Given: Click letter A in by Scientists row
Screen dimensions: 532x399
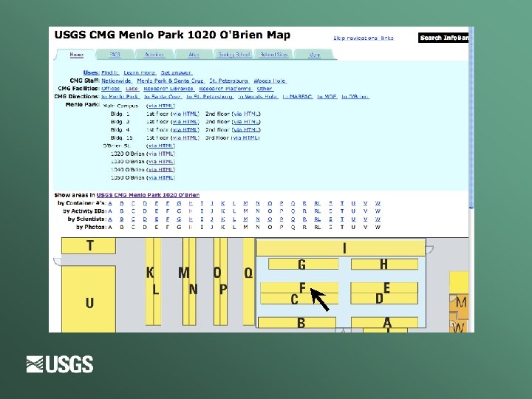Looking at the screenshot, I should coord(110,219).
